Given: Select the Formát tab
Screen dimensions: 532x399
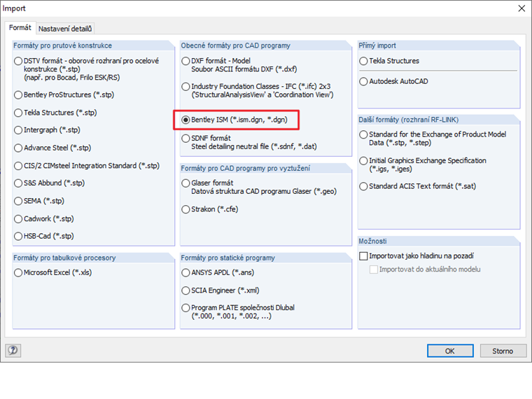Looking at the screenshot, I should coord(20,28).
